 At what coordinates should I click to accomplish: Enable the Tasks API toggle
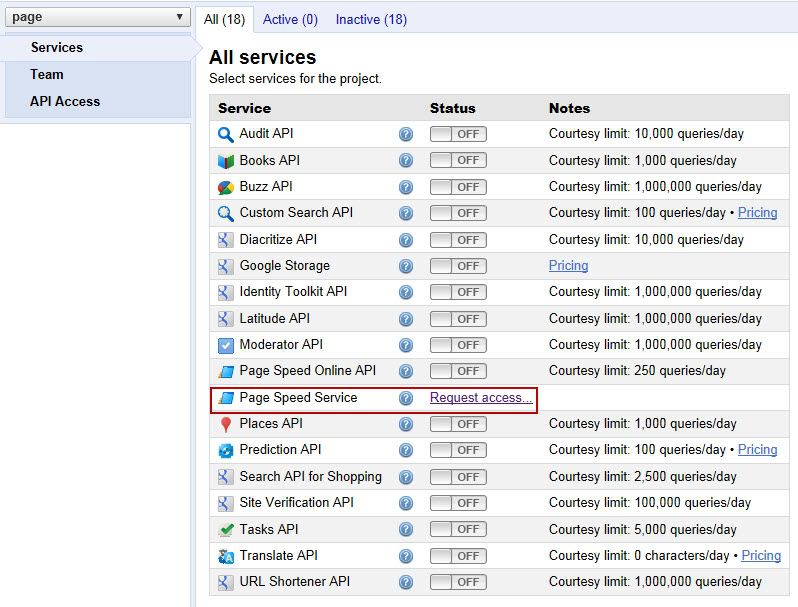click(458, 529)
